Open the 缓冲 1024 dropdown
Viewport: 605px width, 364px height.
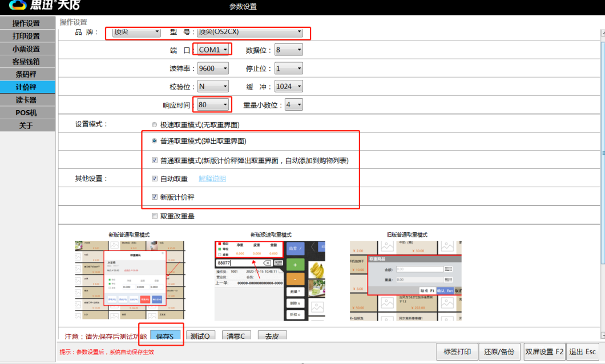click(289, 86)
